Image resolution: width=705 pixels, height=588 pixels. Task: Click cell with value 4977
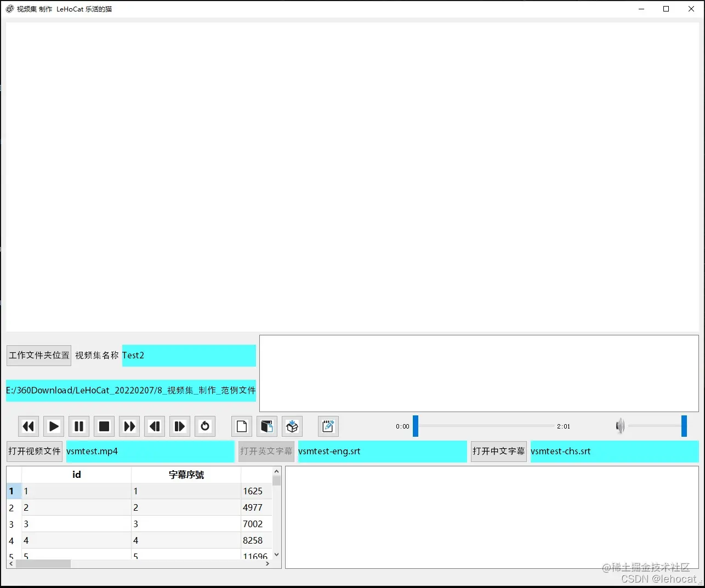coord(257,507)
